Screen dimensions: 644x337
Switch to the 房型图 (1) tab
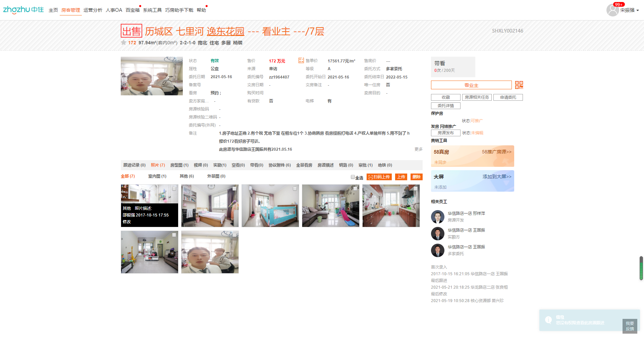179,165
